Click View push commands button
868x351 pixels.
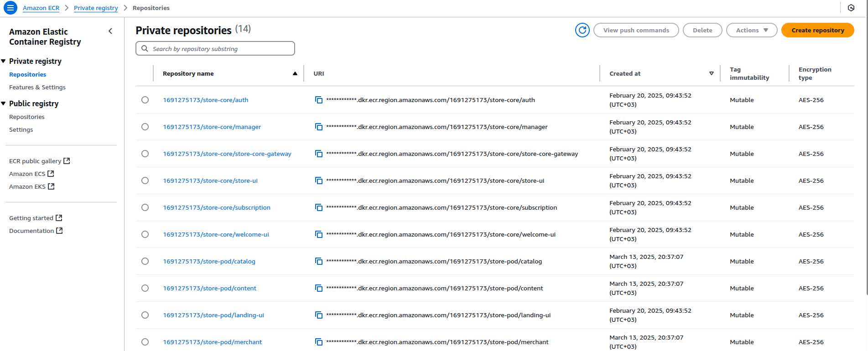point(636,30)
